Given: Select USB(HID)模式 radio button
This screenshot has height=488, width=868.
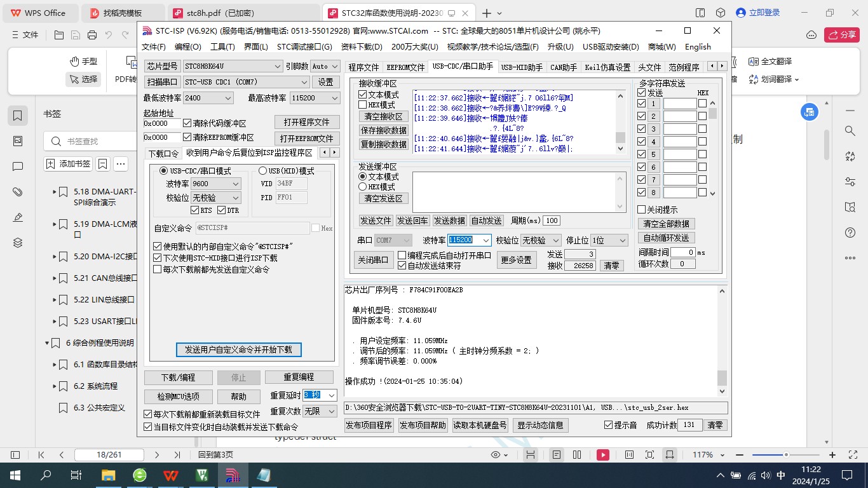Looking at the screenshot, I should (262, 171).
